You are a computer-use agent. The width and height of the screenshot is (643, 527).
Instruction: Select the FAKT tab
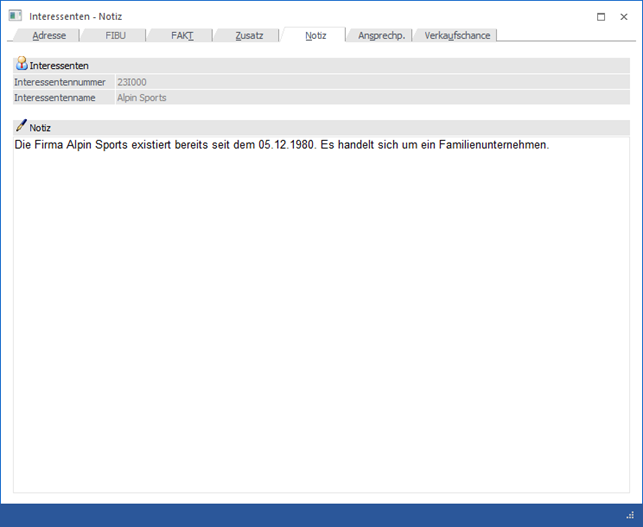(181, 35)
